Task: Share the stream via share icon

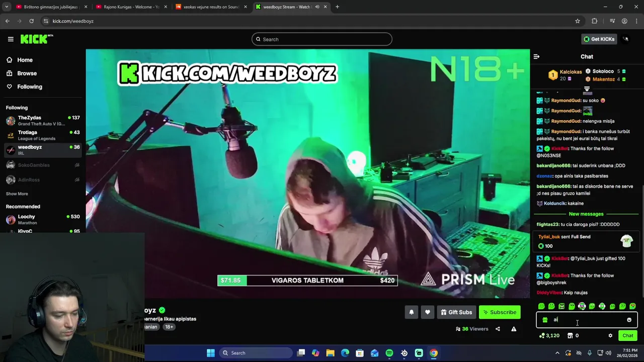Action: [498, 329]
